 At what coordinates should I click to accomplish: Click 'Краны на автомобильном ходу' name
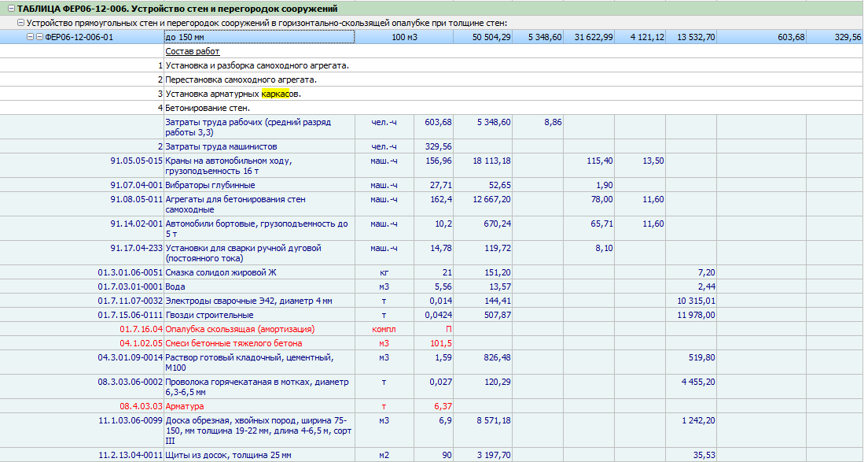click(228, 165)
